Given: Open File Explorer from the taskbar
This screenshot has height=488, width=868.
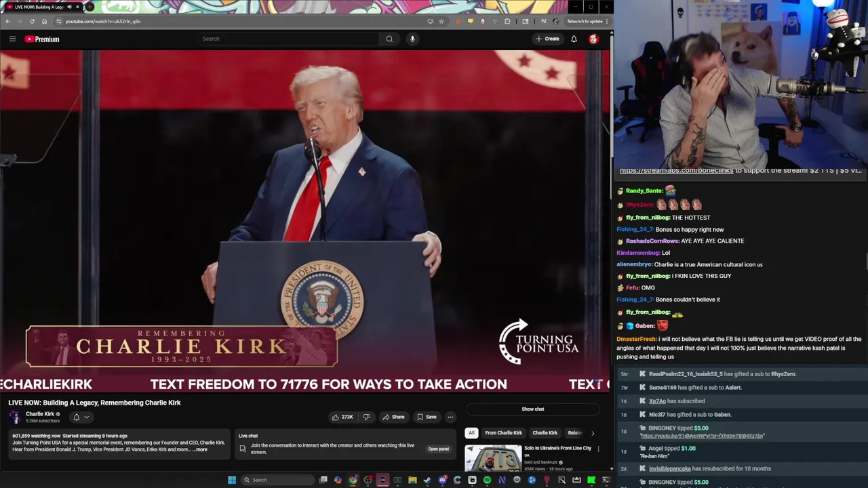Looking at the screenshot, I should (x=412, y=480).
